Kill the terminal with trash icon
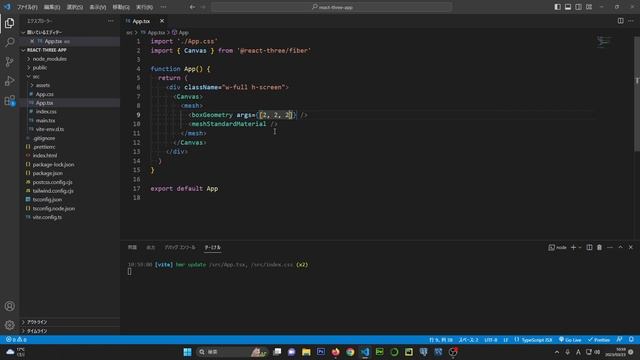 599,247
